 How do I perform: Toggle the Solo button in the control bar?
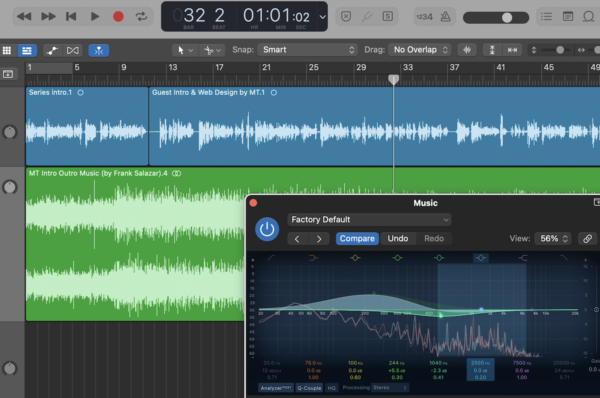pos(388,16)
